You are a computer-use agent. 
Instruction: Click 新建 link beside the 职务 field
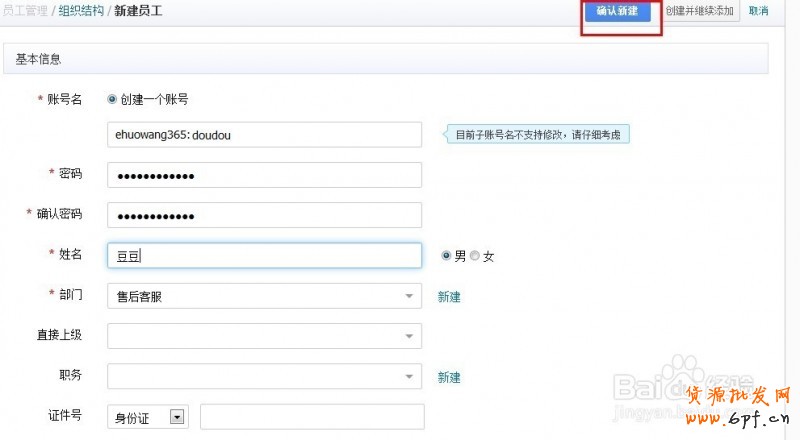coord(448,377)
